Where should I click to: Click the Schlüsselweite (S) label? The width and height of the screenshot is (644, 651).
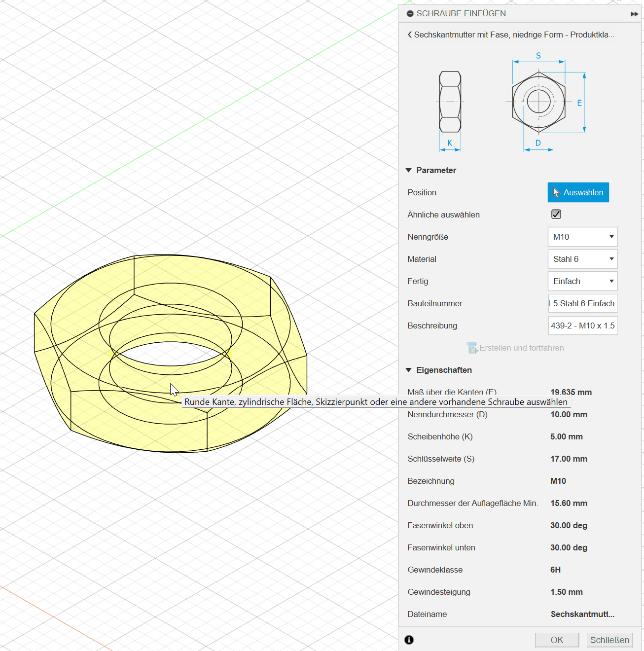tap(441, 459)
